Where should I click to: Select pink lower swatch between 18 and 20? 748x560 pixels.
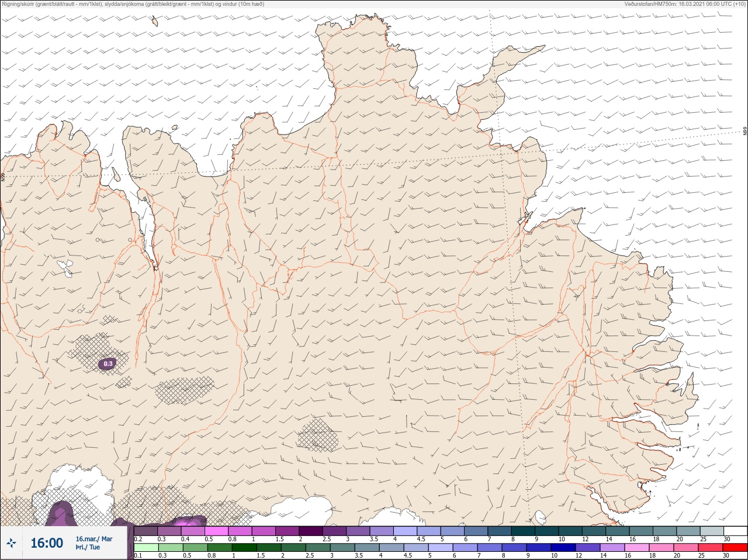click(662, 548)
